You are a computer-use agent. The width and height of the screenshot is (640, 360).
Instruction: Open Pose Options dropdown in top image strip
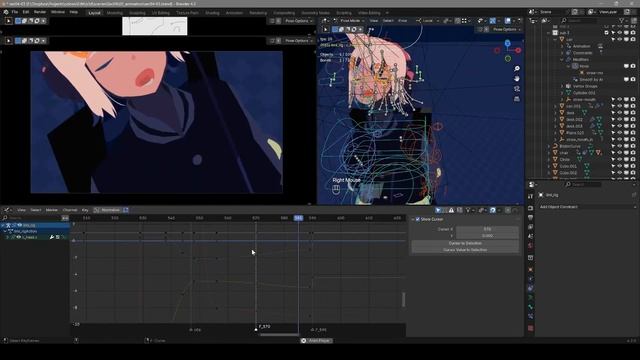[x=299, y=20]
